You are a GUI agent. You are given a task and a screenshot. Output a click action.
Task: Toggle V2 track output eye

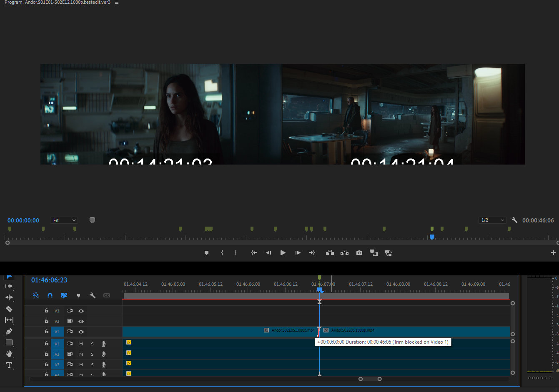pyautogui.click(x=81, y=321)
